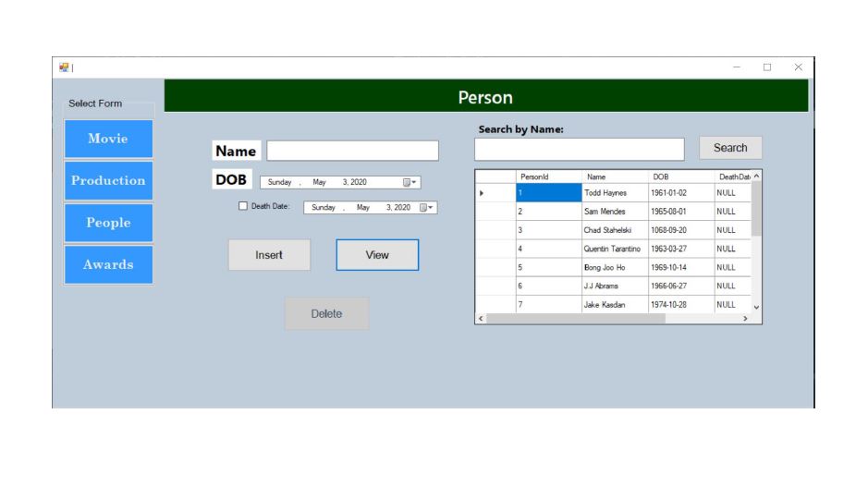The height and width of the screenshot is (499, 868).
Task: Select the Bong Joo Ho name cell
Action: pyautogui.click(x=615, y=267)
